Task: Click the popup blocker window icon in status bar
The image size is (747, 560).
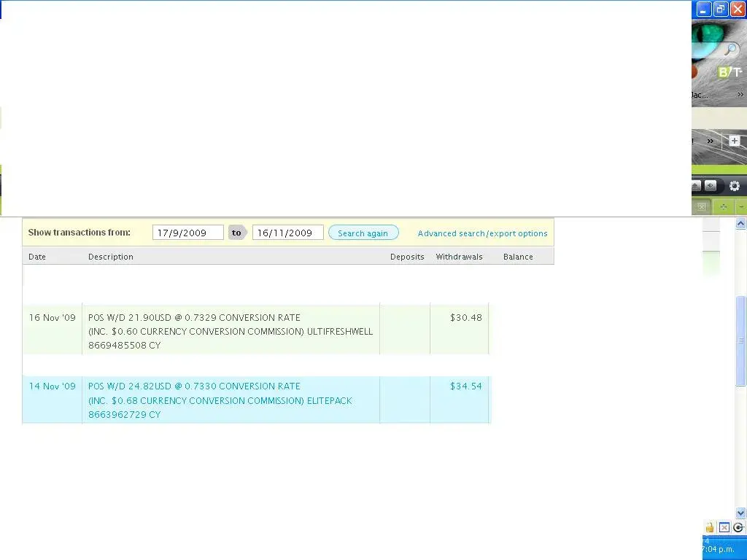Action: pyautogui.click(x=724, y=527)
